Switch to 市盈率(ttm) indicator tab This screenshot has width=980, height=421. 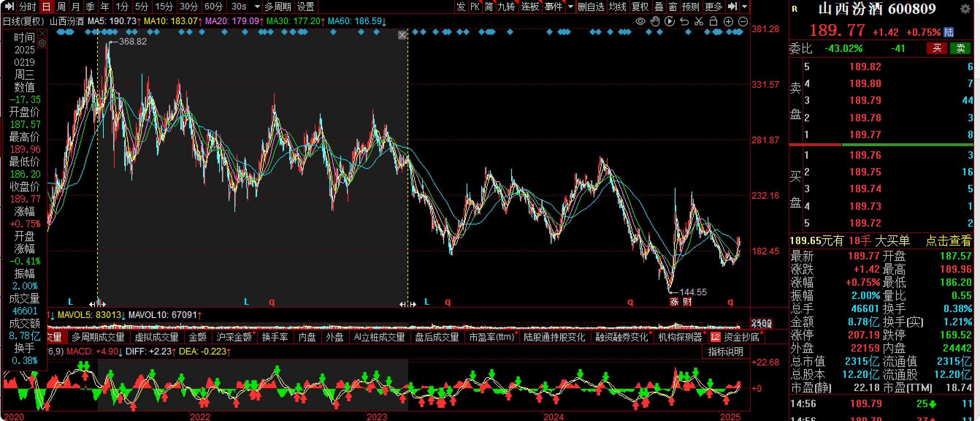pyautogui.click(x=491, y=337)
